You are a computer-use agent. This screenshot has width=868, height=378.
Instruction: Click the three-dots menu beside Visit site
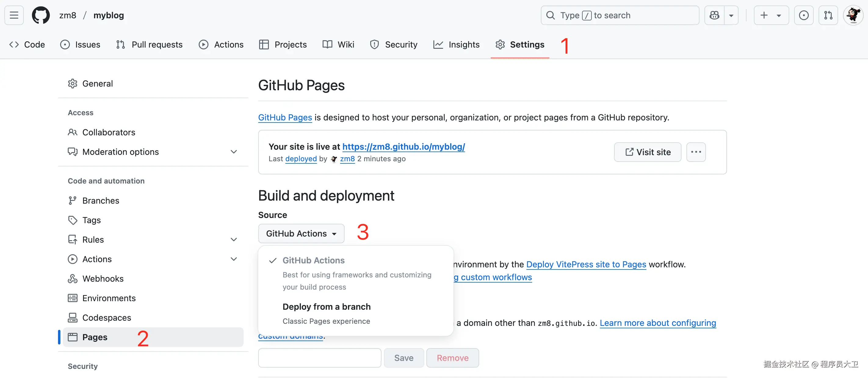[696, 152]
